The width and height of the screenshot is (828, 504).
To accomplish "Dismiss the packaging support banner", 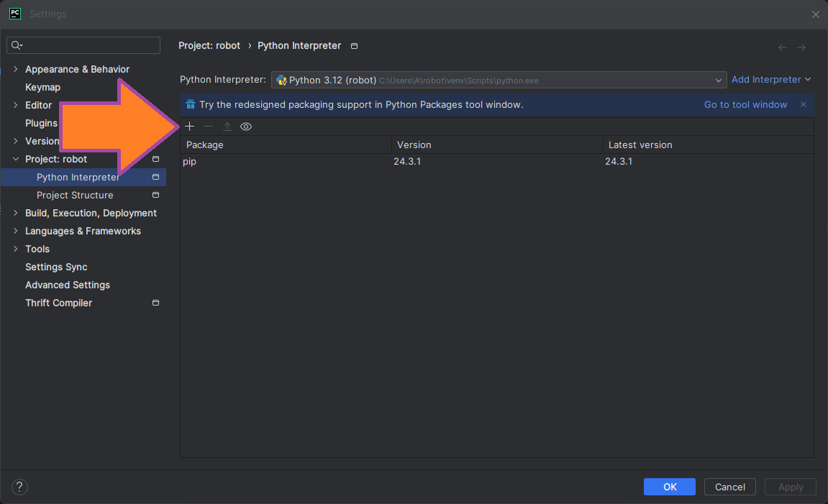I will click(803, 104).
